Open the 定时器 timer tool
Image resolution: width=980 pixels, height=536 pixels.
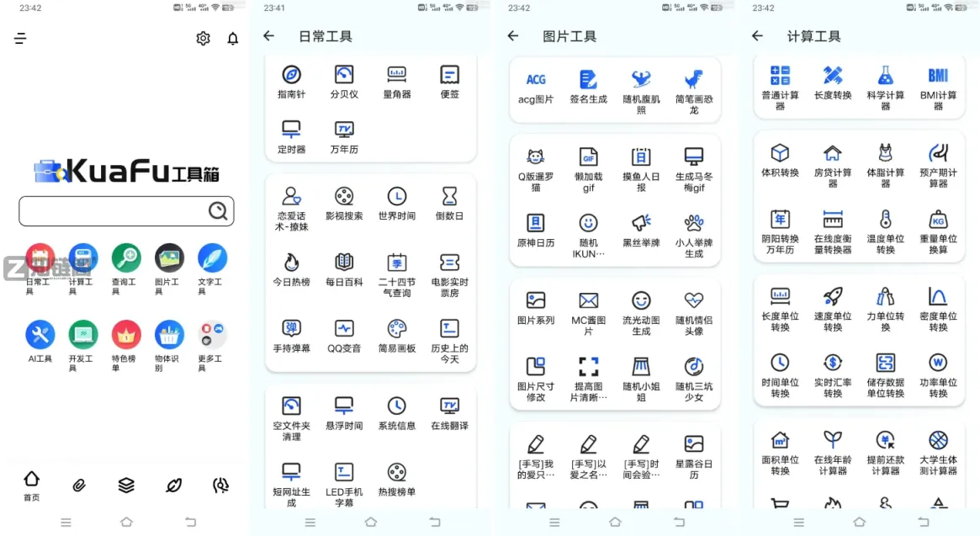pos(291,137)
